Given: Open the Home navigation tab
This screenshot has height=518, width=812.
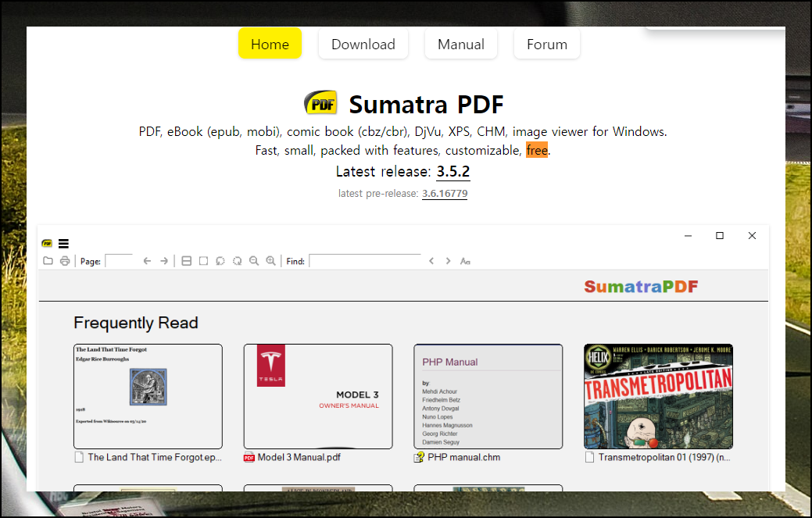Looking at the screenshot, I should click(270, 44).
